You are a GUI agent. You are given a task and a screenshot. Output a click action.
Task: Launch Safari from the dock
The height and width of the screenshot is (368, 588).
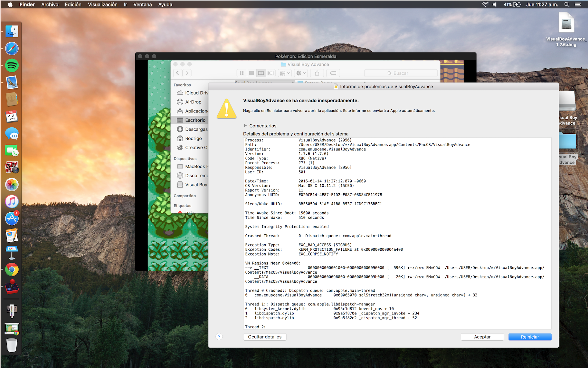pos(12,49)
